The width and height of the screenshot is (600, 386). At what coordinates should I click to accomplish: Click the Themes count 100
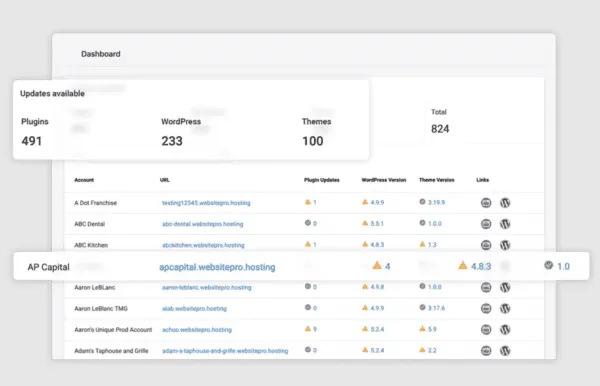313,141
